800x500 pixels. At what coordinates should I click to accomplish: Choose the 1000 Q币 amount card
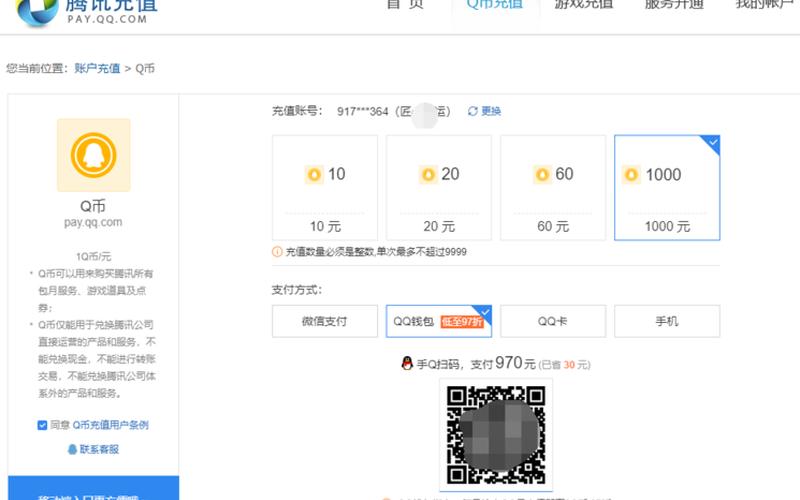(x=667, y=188)
